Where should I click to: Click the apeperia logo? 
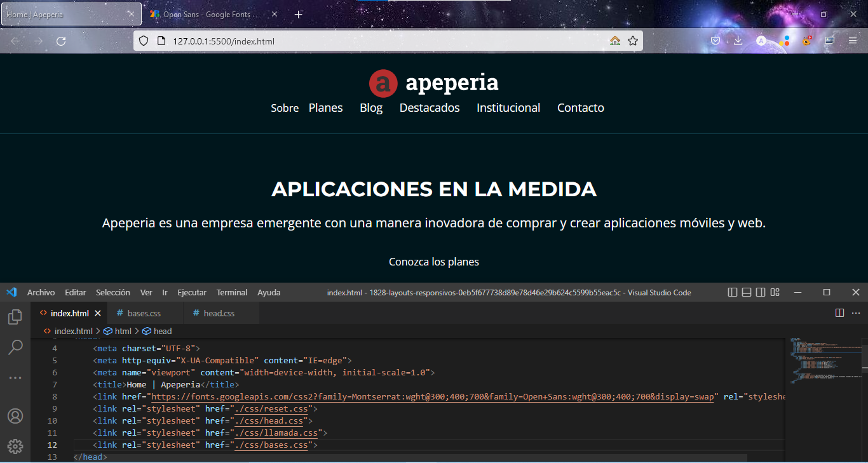(x=434, y=83)
